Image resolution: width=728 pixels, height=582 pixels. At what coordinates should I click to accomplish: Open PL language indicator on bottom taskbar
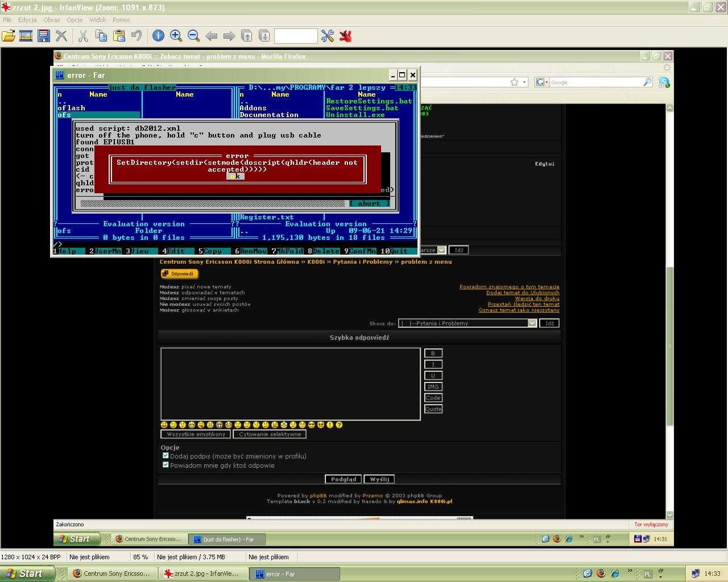pyautogui.click(x=647, y=574)
